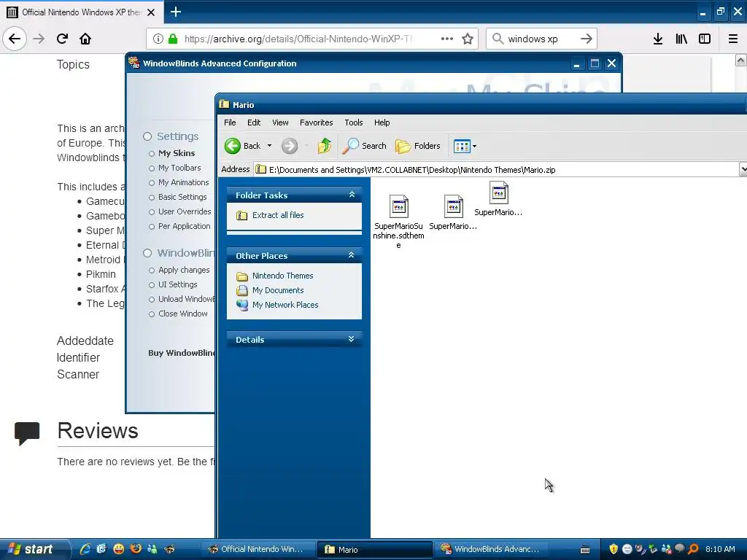Open Firefox downloads arrow icon
Image resolution: width=747 pixels, height=560 pixels.
click(658, 39)
